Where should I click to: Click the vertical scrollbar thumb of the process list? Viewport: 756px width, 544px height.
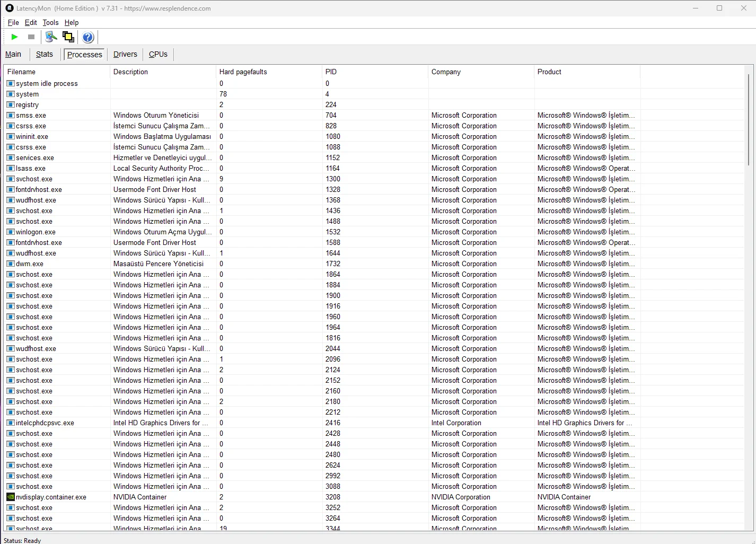(x=749, y=120)
